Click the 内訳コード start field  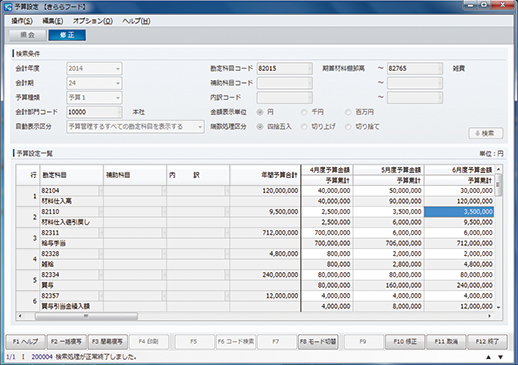pos(284,97)
